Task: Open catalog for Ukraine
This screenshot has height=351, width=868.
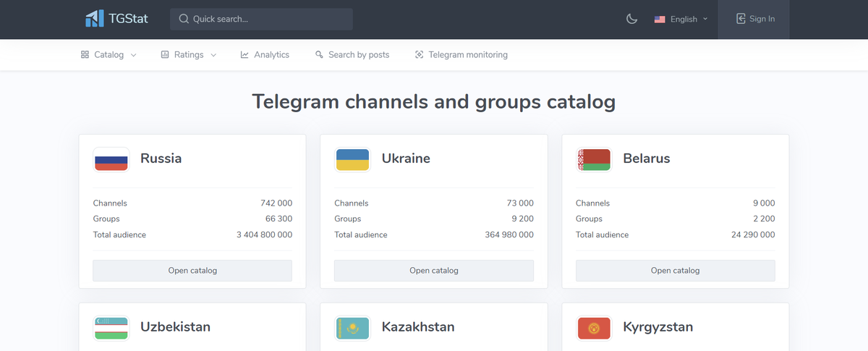Action: pos(434,271)
